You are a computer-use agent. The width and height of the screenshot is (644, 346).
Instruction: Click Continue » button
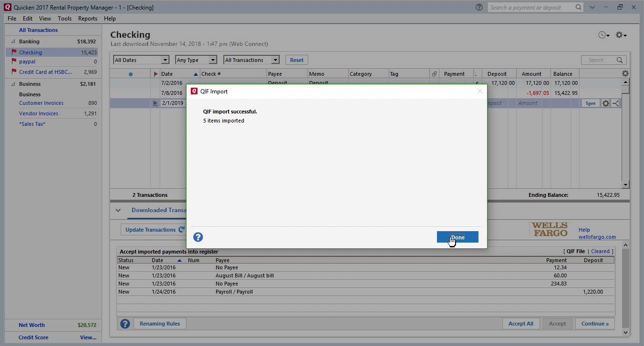tap(595, 324)
